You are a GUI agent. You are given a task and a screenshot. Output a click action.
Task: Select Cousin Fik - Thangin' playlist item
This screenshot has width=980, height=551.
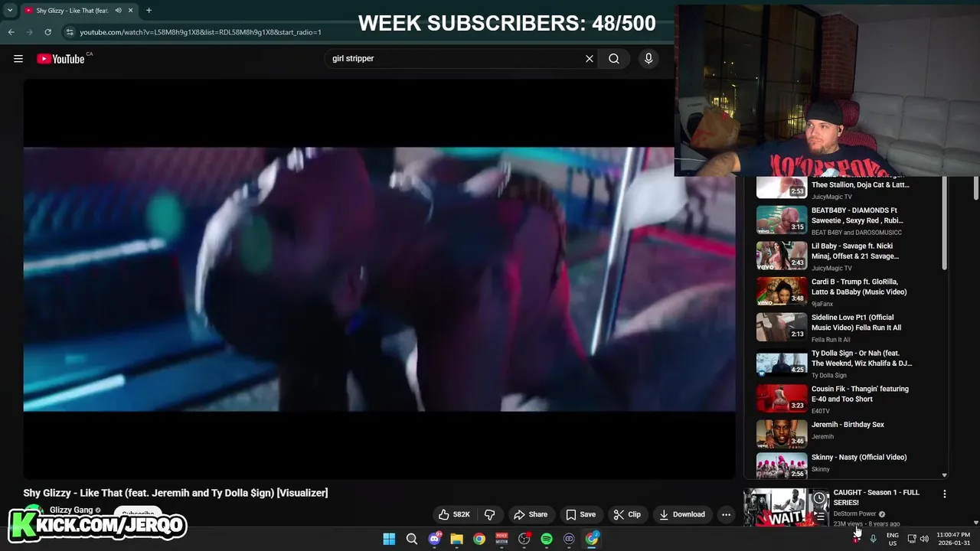[835, 399]
